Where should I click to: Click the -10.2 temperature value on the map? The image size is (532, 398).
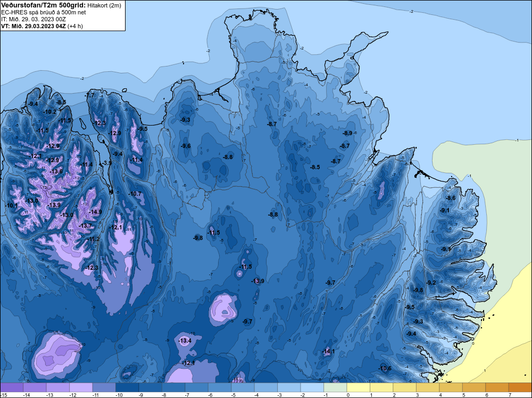pos(50,112)
